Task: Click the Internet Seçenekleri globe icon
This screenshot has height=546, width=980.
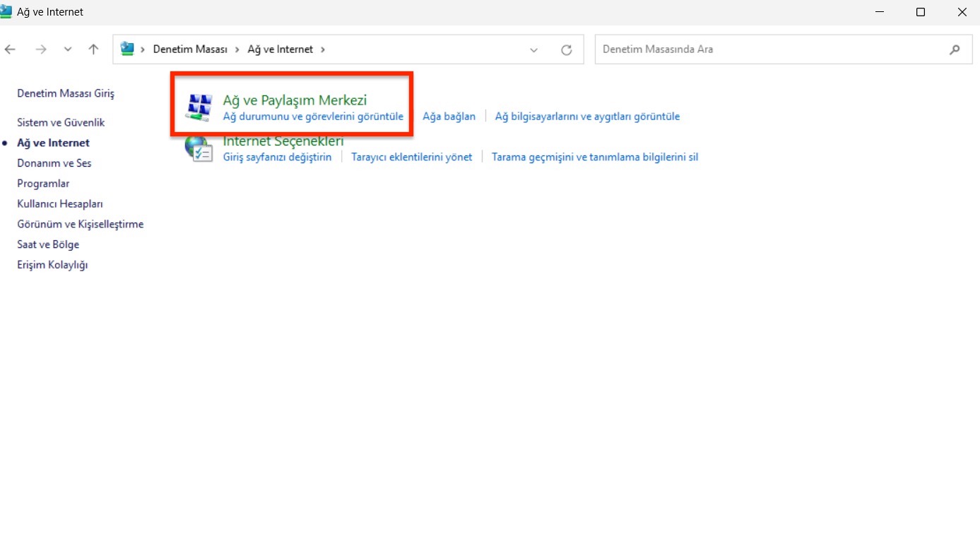Action: click(199, 149)
